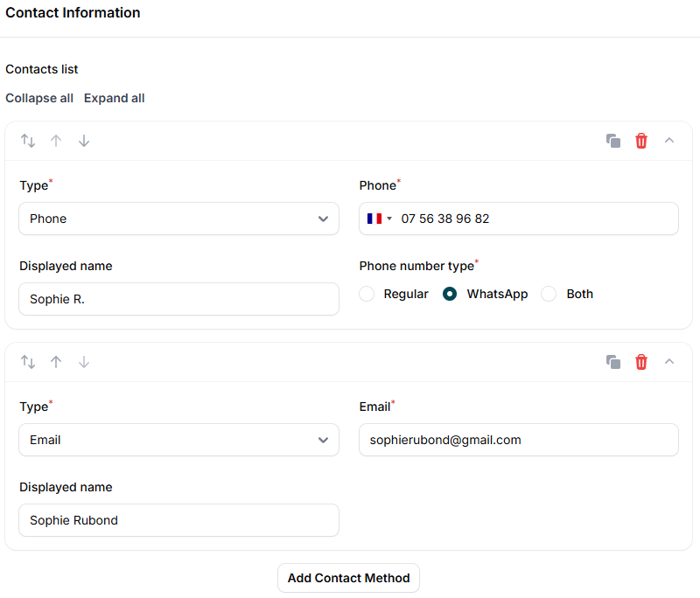Duplicate the Sophie R. phone contact

tap(613, 141)
